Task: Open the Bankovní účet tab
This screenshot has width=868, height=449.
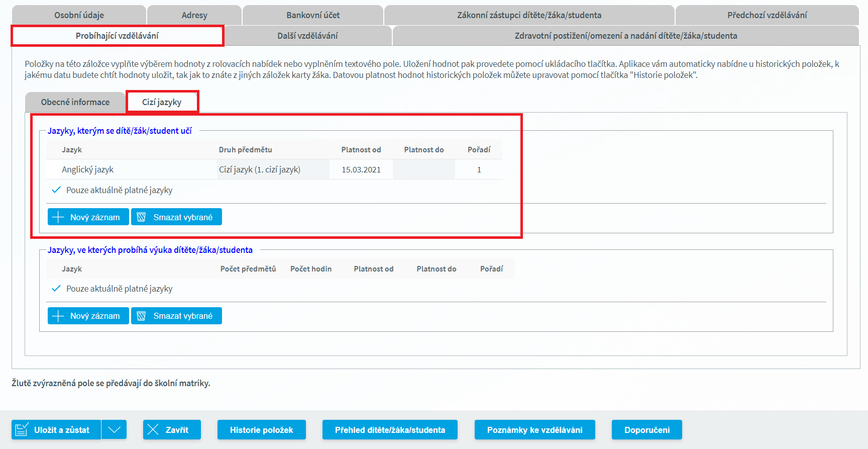Action: point(313,15)
